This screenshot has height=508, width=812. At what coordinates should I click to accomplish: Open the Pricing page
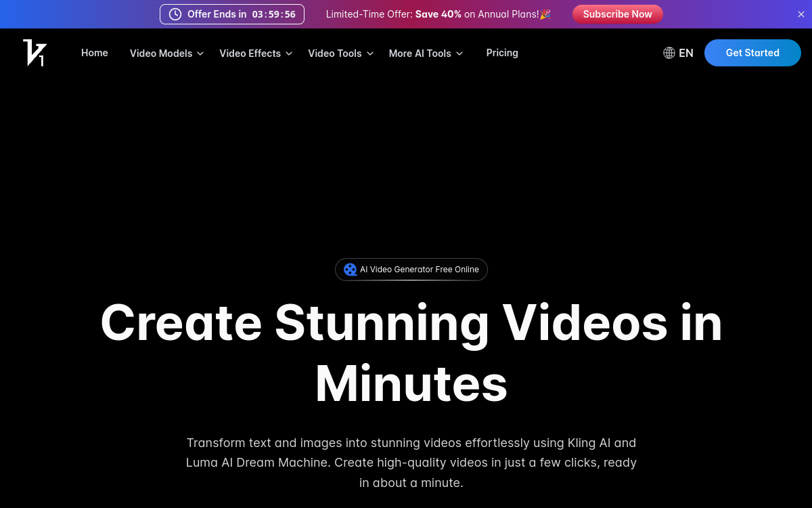502,53
